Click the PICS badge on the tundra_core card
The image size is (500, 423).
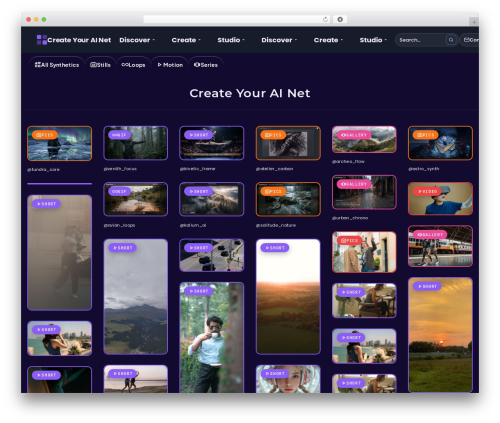point(45,135)
